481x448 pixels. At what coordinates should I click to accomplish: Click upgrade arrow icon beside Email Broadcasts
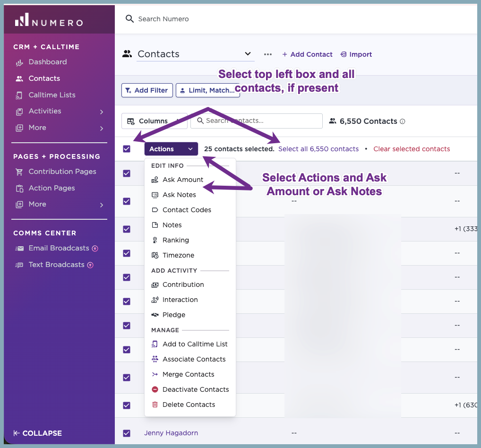(x=95, y=249)
